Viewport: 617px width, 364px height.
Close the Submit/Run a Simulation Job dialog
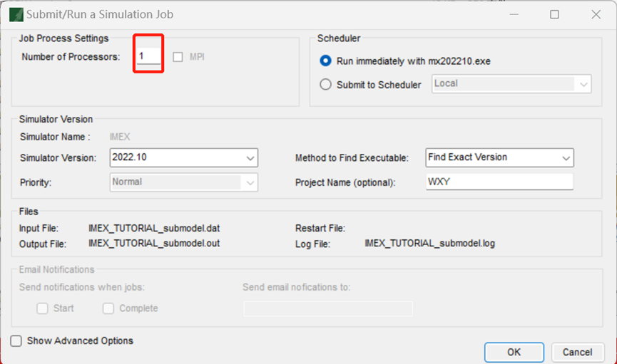coord(596,14)
